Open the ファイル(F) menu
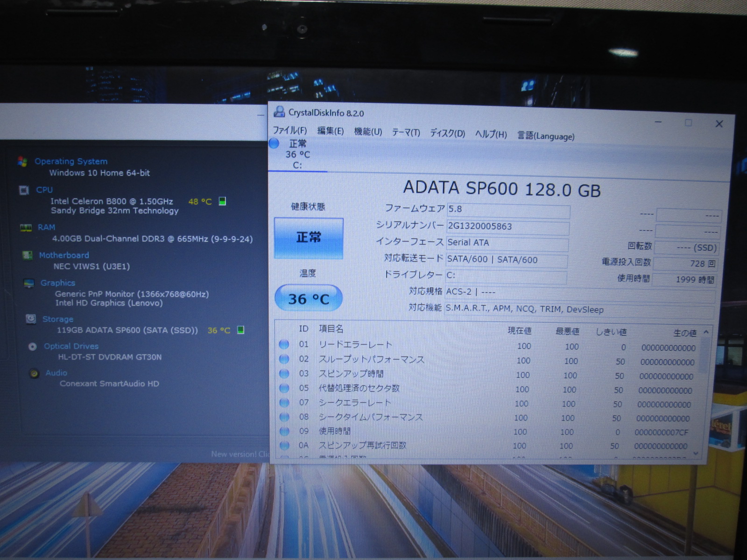747x560 pixels. 289,130
